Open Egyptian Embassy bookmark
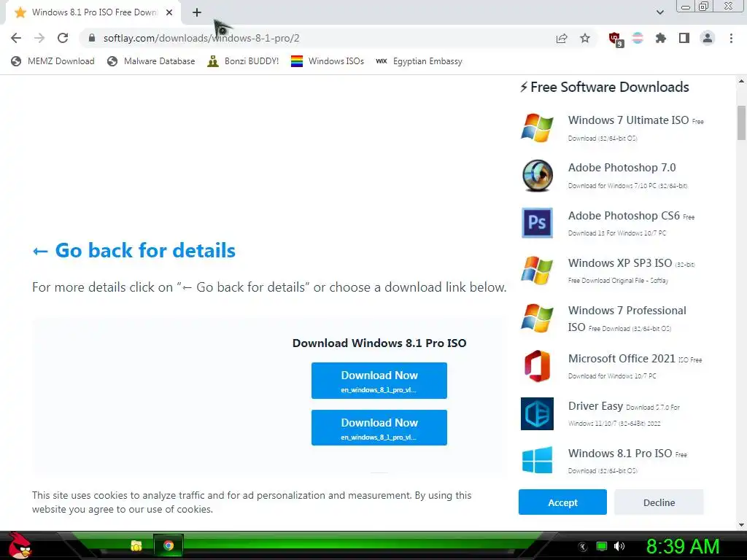The width and height of the screenshot is (747, 560). (419, 61)
